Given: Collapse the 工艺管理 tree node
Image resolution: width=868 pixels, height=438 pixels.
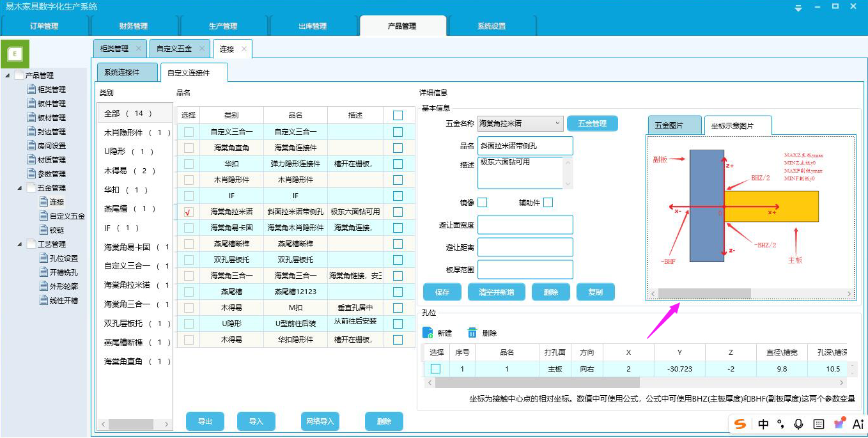Looking at the screenshot, I should tap(19, 244).
